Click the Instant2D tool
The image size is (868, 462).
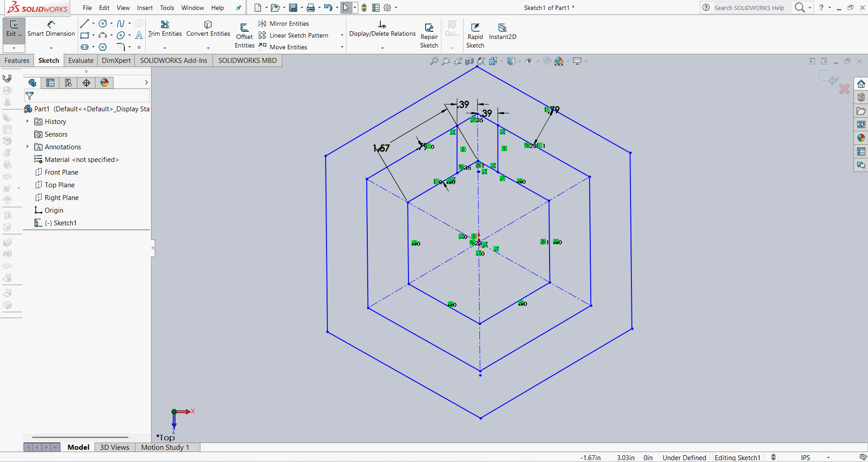point(503,32)
